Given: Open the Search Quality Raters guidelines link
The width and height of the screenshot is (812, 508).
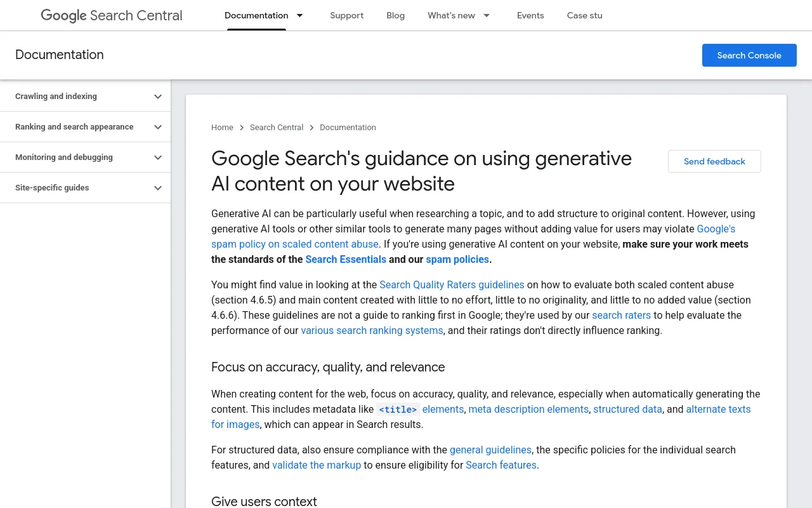Looking at the screenshot, I should coord(452,284).
